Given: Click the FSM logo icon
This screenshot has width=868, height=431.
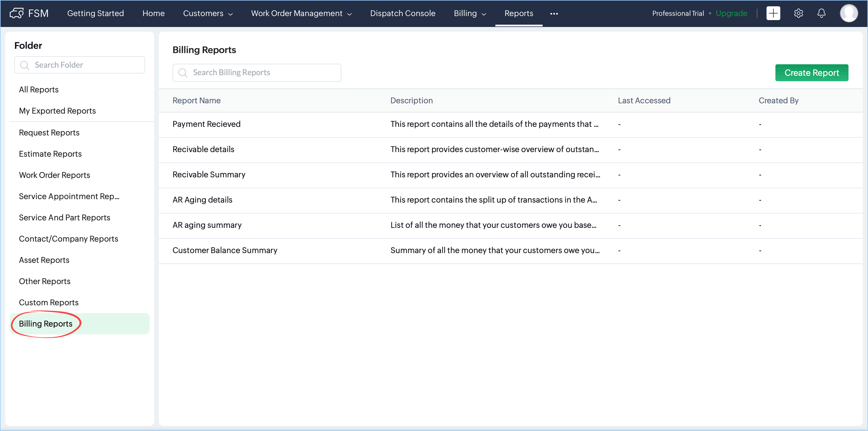Looking at the screenshot, I should tap(17, 13).
